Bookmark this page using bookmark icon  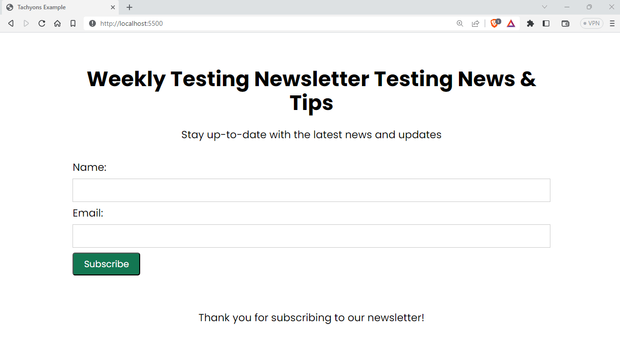coord(73,23)
